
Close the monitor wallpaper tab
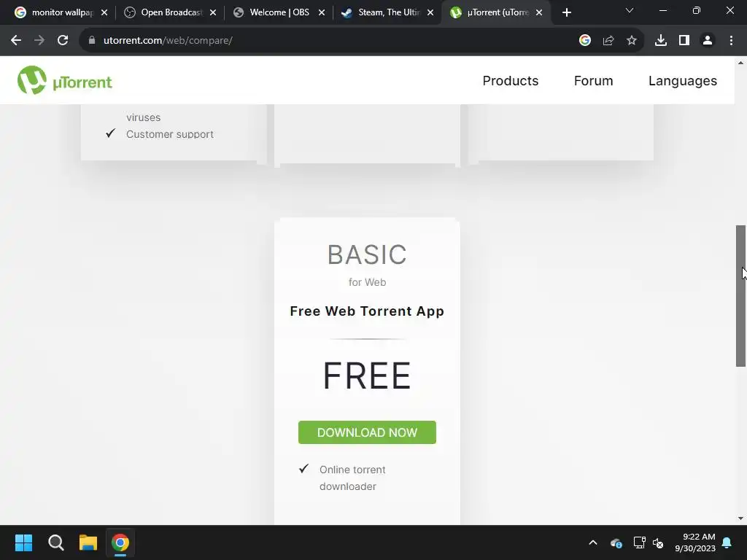104,13
